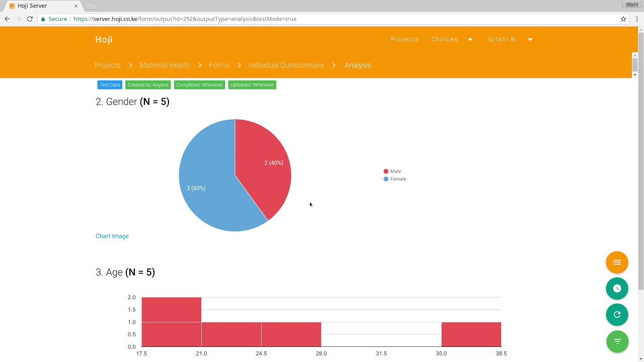Reload the page in the browser
Image resolution: width=644 pixels, height=362 pixels.
(x=30, y=19)
